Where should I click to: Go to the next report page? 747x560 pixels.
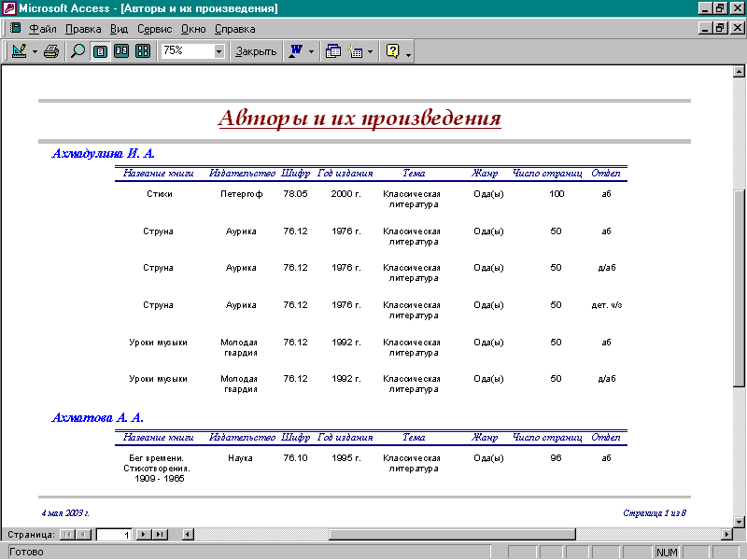(143, 534)
